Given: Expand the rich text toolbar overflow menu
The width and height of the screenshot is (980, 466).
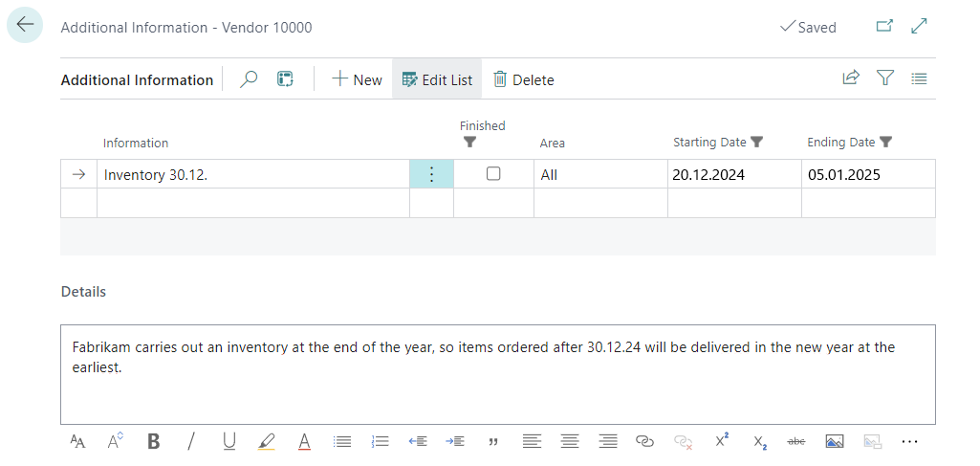Looking at the screenshot, I should click(908, 441).
